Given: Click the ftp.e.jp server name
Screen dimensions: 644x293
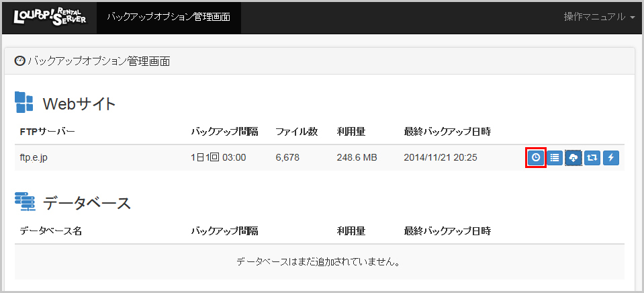Looking at the screenshot, I should [x=34, y=158].
